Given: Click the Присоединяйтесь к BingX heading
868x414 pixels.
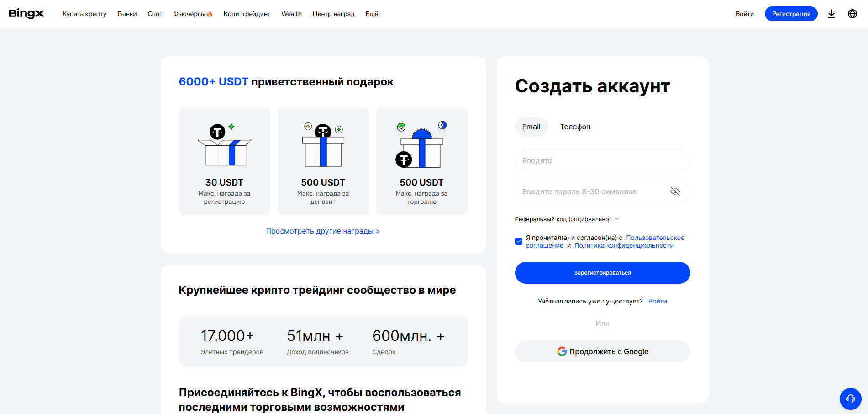Looking at the screenshot, I should pyautogui.click(x=320, y=400).
